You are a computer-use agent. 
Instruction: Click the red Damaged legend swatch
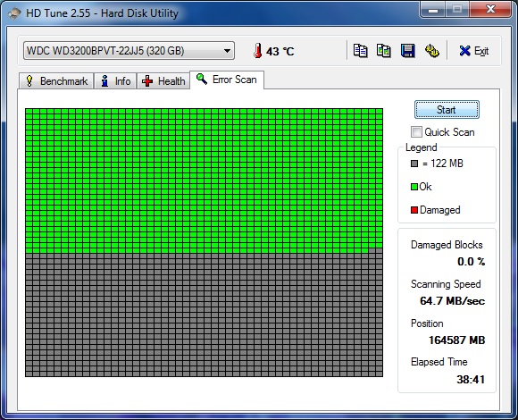[414, 210]
